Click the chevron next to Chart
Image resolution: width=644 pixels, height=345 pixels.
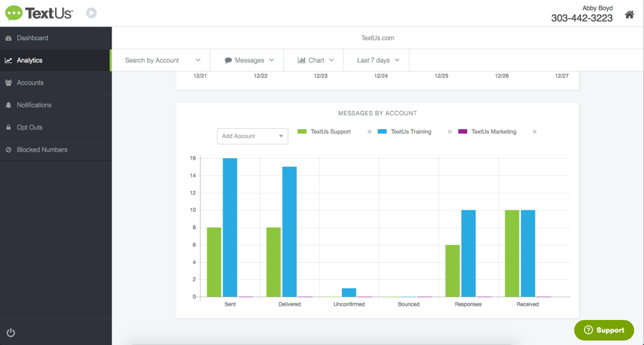[331, 60]
